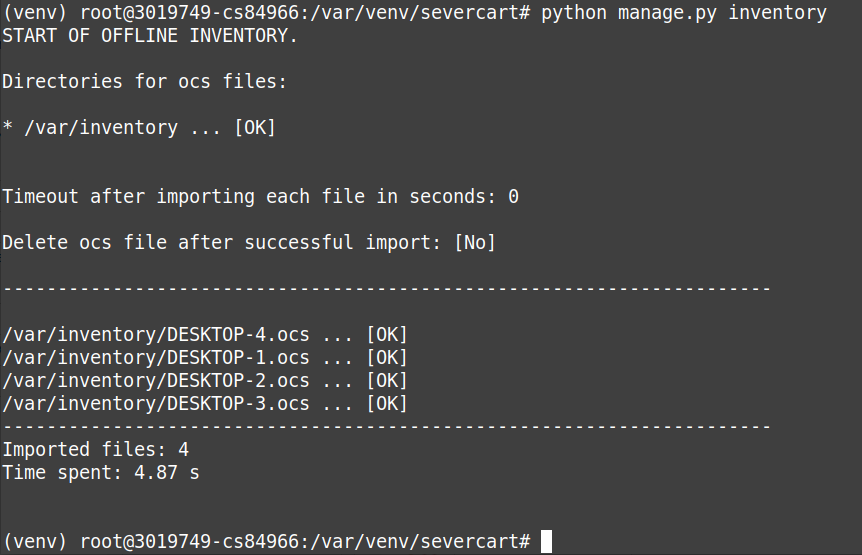Click the 'START OF OFFLINE INVENTORY.' line
Screen dimensions: 862x555
coord(150,36)
